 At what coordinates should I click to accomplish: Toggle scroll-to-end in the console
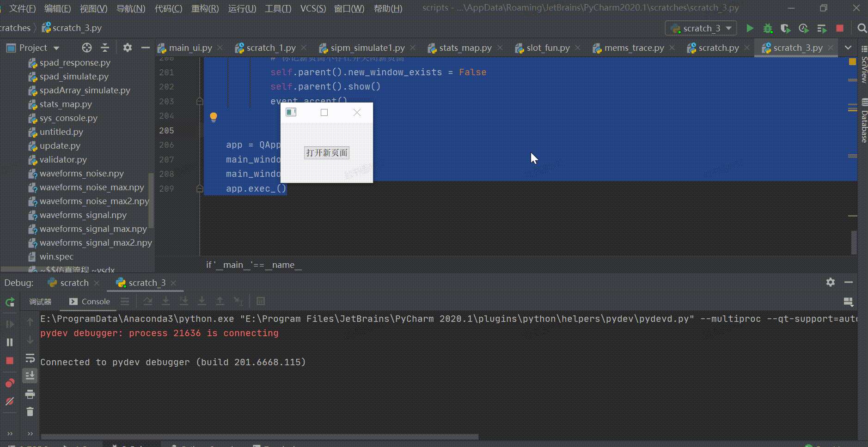tap(30, 375)
